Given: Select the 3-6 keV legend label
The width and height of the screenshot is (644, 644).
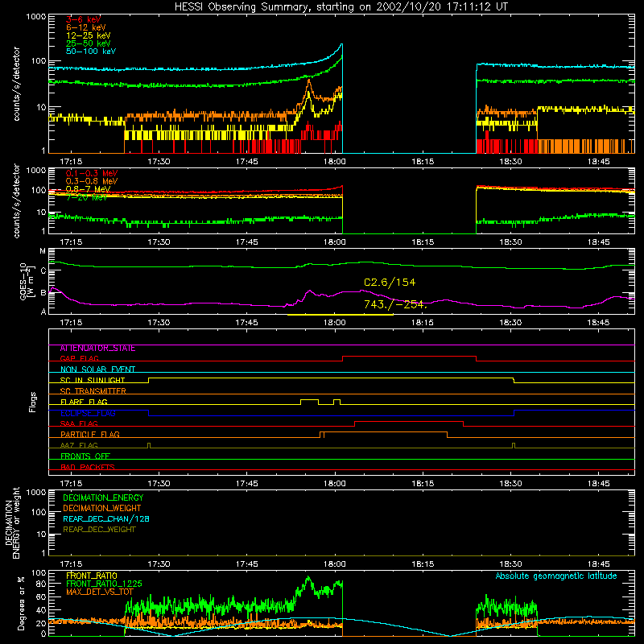Looking at the screenshot, I should [83, 19].
